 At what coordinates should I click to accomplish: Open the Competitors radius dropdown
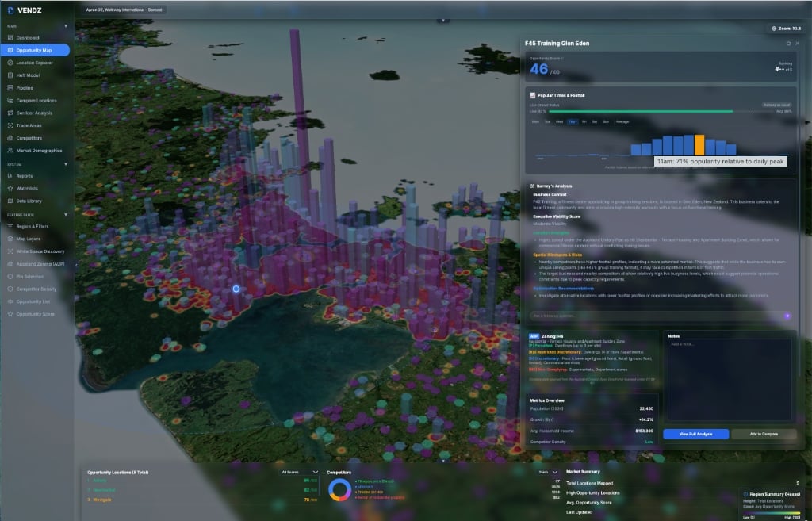pyautogui.click(x=548, y=473)
